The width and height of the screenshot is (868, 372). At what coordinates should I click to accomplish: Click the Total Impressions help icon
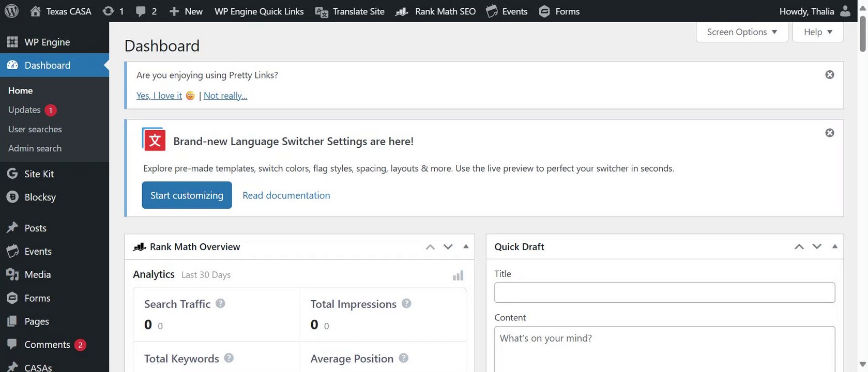click(406, 304)
